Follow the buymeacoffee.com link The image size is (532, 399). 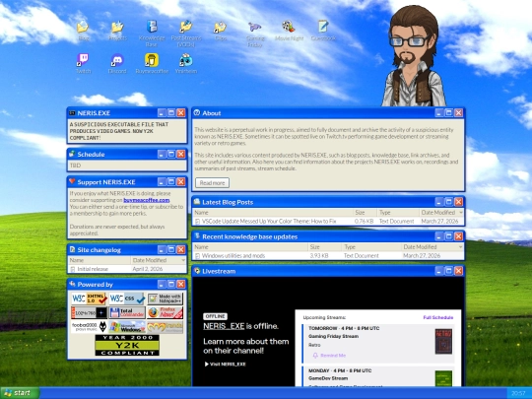[x=147, y=200]
